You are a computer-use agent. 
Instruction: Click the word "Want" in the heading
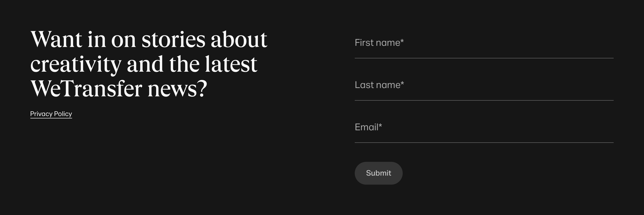tap(56, 39)
